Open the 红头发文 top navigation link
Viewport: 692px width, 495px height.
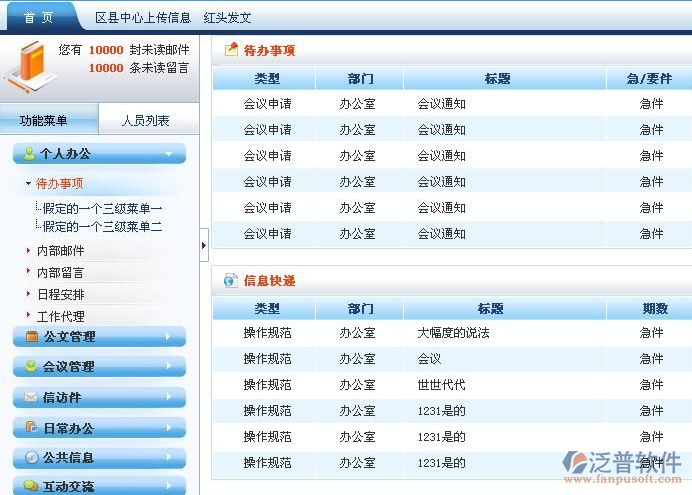click(228, 17)
